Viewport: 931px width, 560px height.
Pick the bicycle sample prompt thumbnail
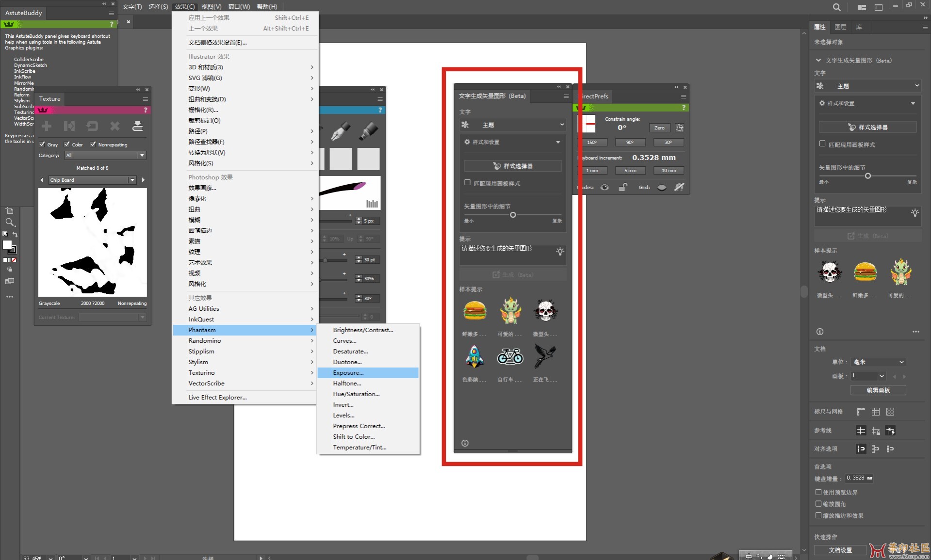pyautogui.click(x=510, y=356)
